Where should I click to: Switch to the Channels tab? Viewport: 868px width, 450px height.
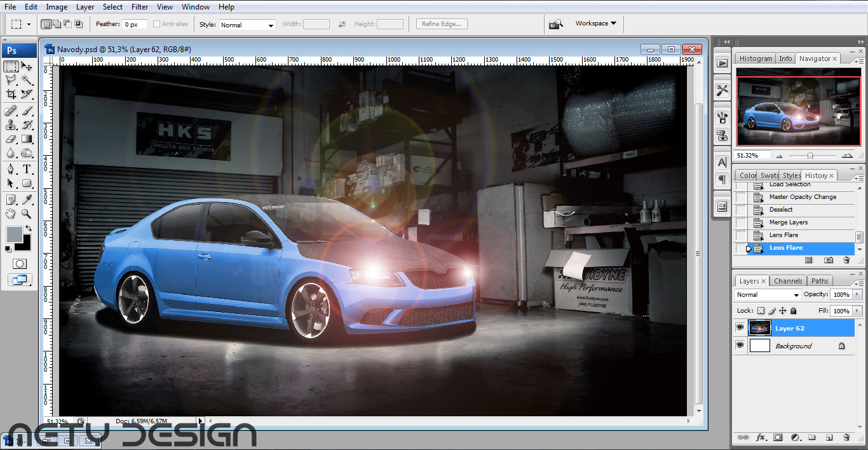788,281
